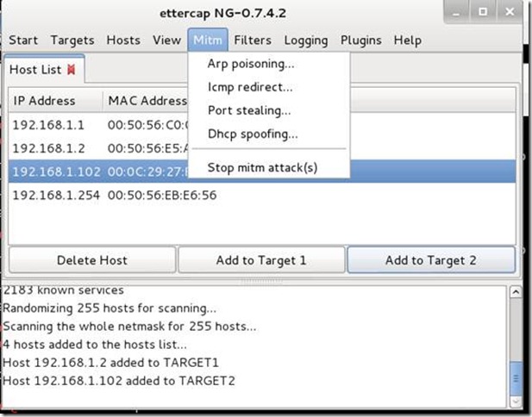Click MAC address 00:50:56:EB:E6:56
This screenshot has height=417, width=532.
click(x=162, y=195)
